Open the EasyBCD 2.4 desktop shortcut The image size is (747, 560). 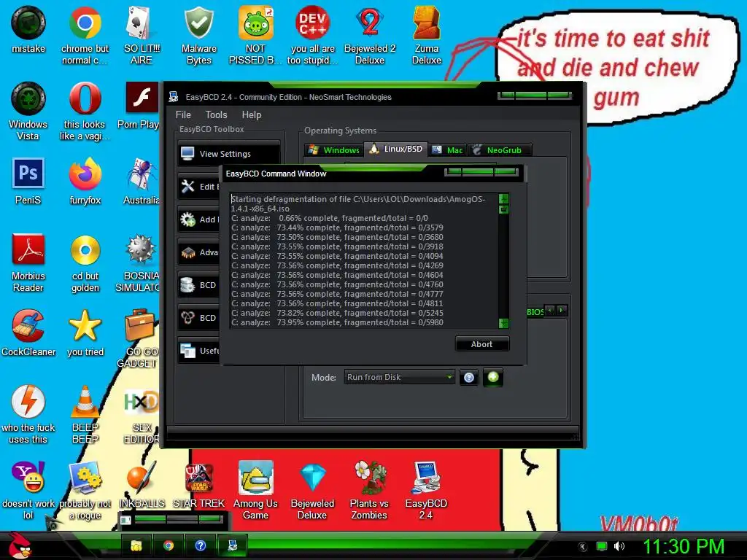point(426,490)
